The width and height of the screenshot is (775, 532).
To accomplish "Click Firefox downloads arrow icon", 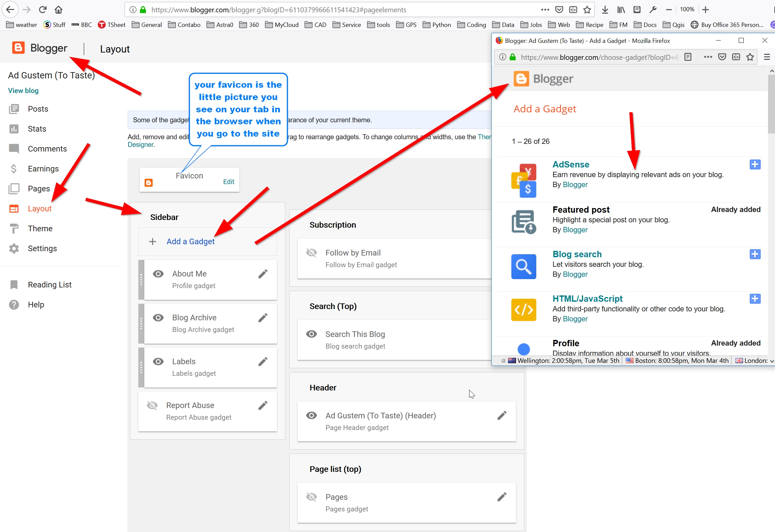I will (x=604, y=10).
